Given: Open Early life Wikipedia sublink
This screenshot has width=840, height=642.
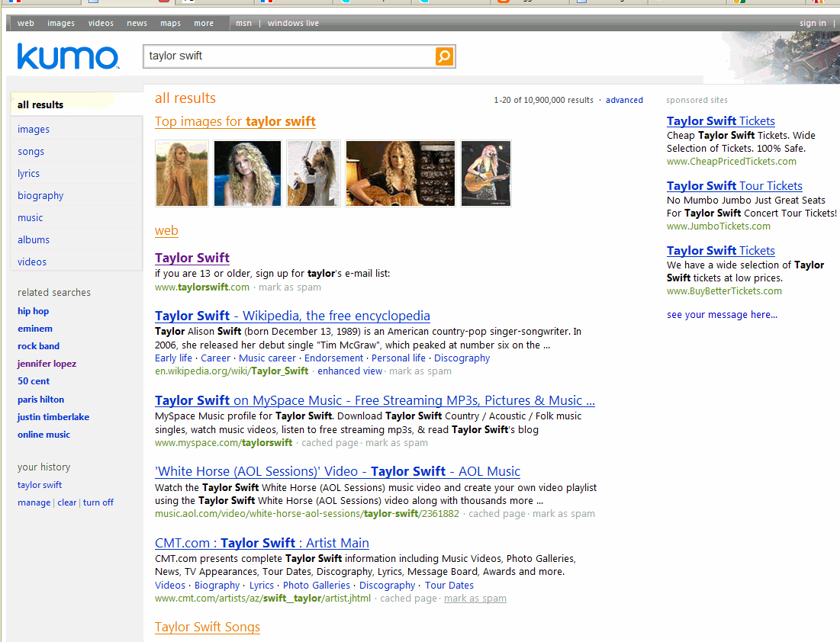Looking at the screenshot, I should pos(174,358).
